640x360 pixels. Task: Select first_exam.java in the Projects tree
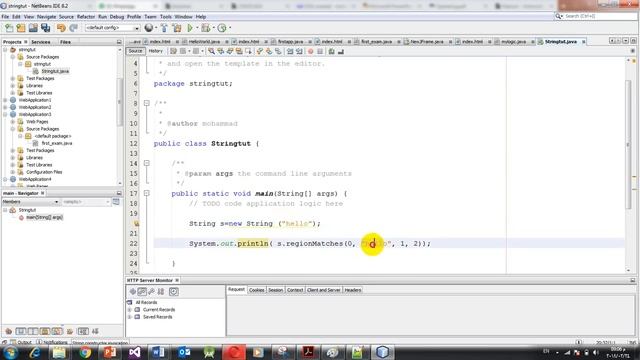coord(57,143)
